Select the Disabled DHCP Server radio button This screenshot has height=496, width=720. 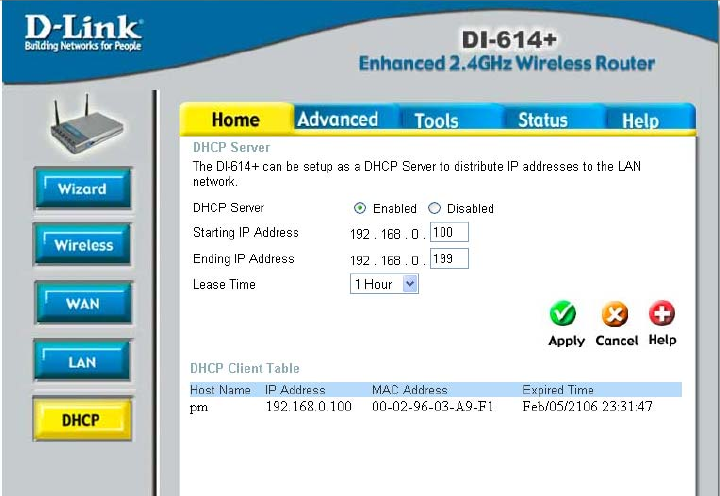[434, 208]
